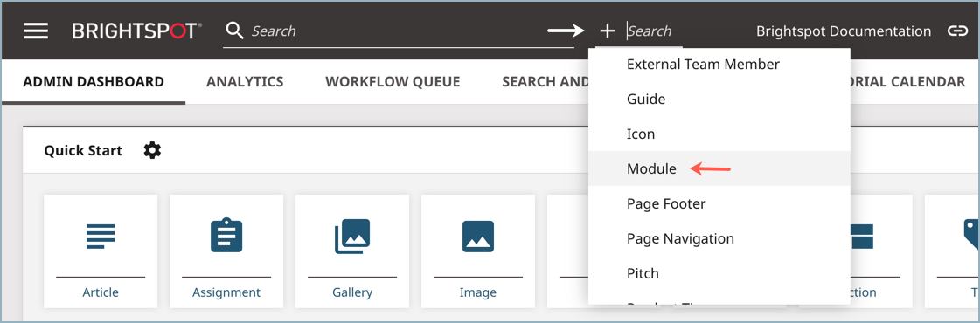This screenshot has height=323, width=980.
Task: Switch to Workflow Queue tab
Action: (x=393, y=82)
